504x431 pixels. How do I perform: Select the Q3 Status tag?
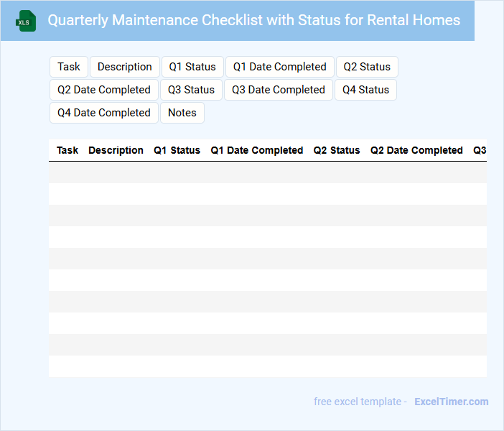pos(191,90)
